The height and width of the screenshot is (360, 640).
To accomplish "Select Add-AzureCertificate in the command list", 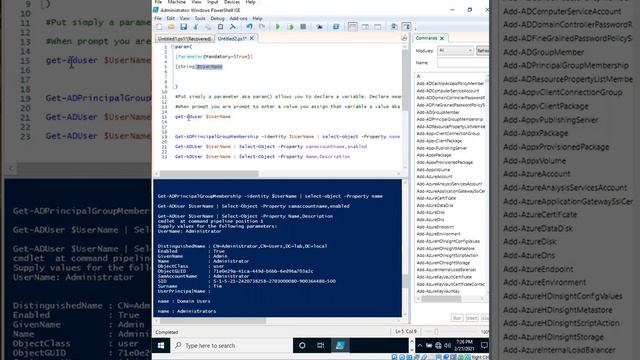I will [436, 198].
